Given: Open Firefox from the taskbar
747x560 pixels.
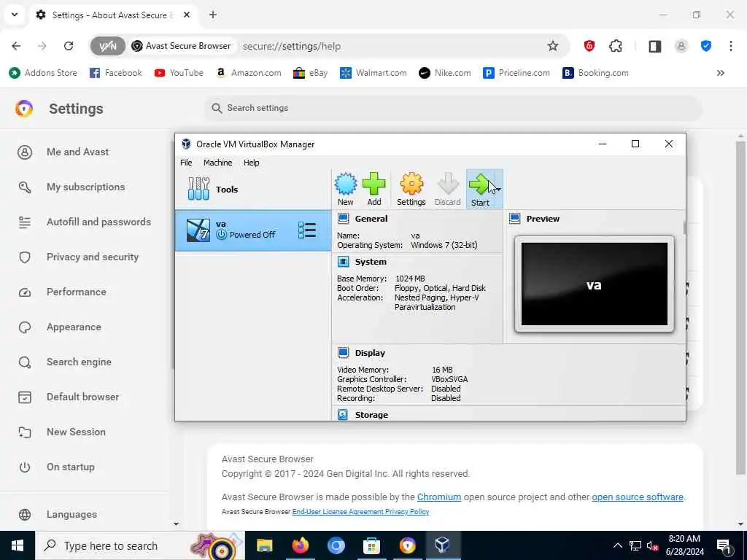Looking at the screenshot, I should click(x=301, y=545).
